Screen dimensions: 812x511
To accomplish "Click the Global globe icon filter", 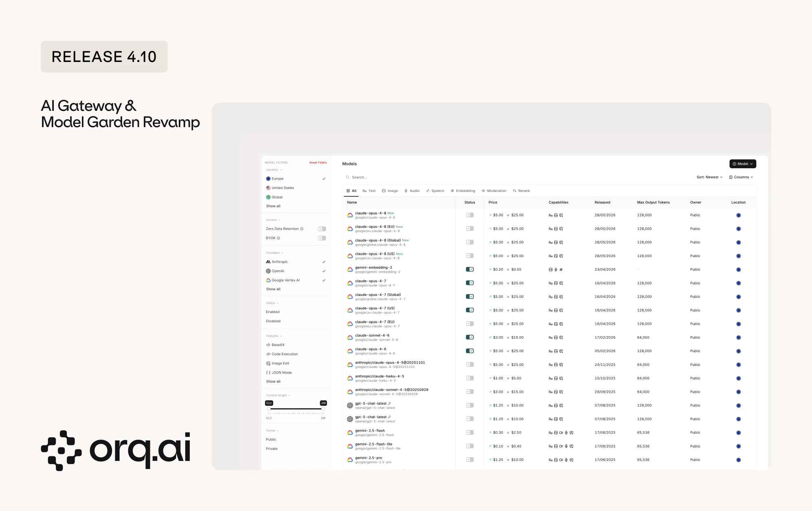I will (x=268, y=197).
